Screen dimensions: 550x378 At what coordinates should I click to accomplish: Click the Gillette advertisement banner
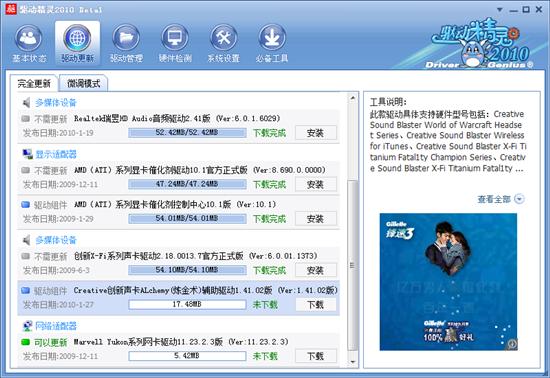tap(448, 282)
